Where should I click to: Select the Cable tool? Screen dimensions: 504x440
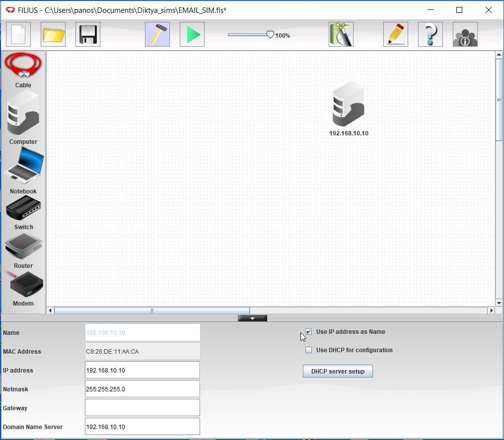click(23, 70)
